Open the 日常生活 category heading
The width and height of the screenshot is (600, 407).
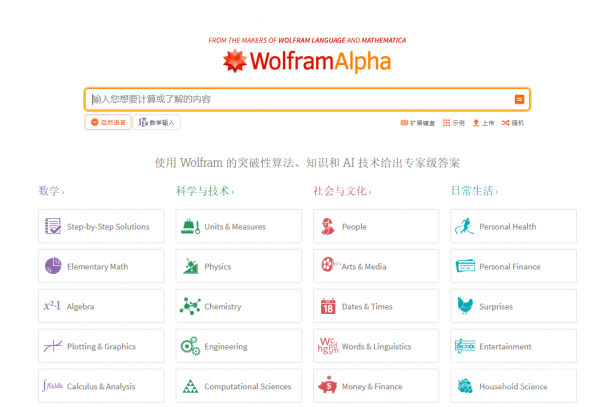click(x=474, y=190)
